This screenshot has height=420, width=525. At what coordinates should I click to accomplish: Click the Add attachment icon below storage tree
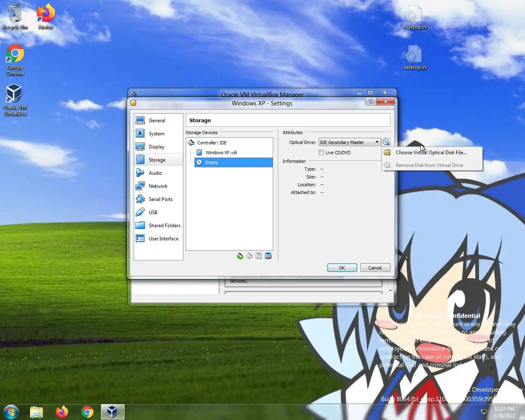point(259,256)
